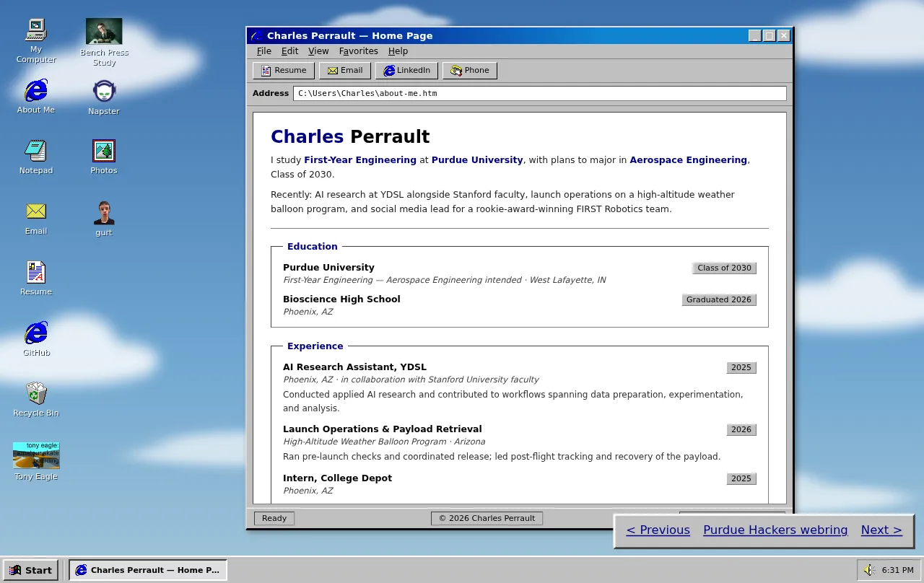Open the File menu
The image size is (924, 583).
(x=264, y=51)
